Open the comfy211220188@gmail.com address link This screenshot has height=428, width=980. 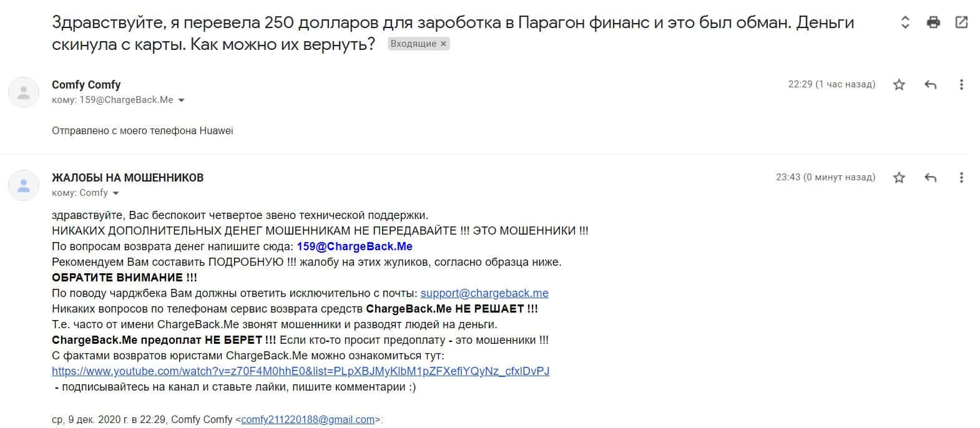(308, 420)
